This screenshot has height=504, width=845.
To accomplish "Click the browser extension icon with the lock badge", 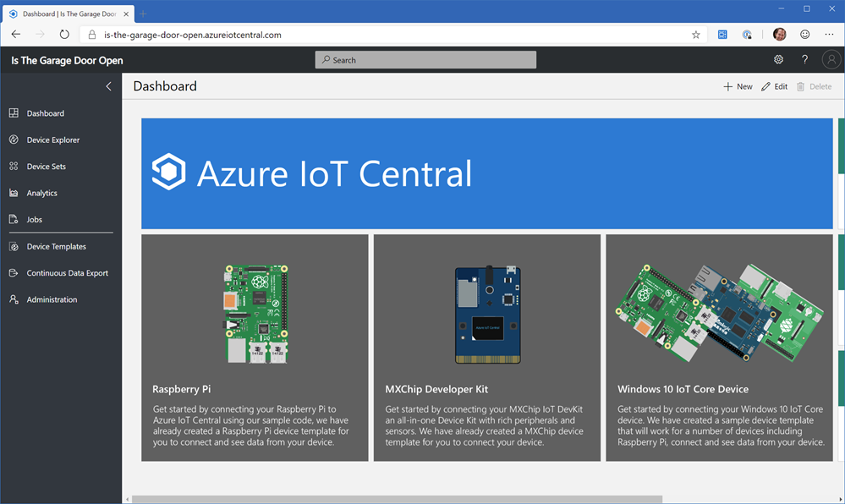I will (x=747, y=35).
